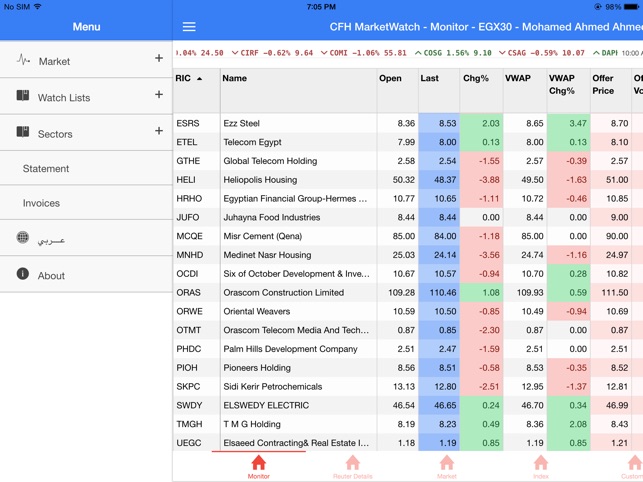Select Heliopolis Housing stock name
This screenshot has width=643, height=482.
click(260, 180)
